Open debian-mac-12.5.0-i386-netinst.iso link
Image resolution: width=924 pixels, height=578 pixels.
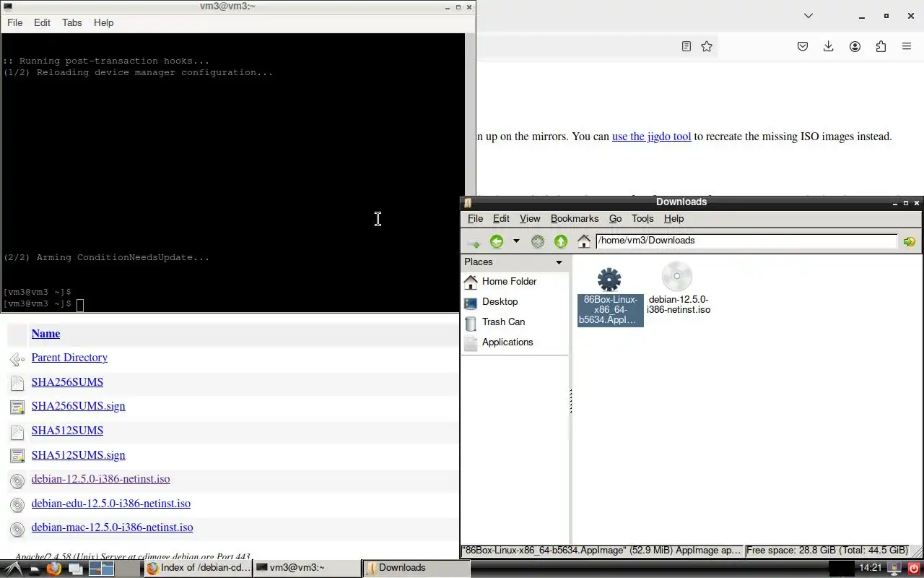(x=112, y=527)
